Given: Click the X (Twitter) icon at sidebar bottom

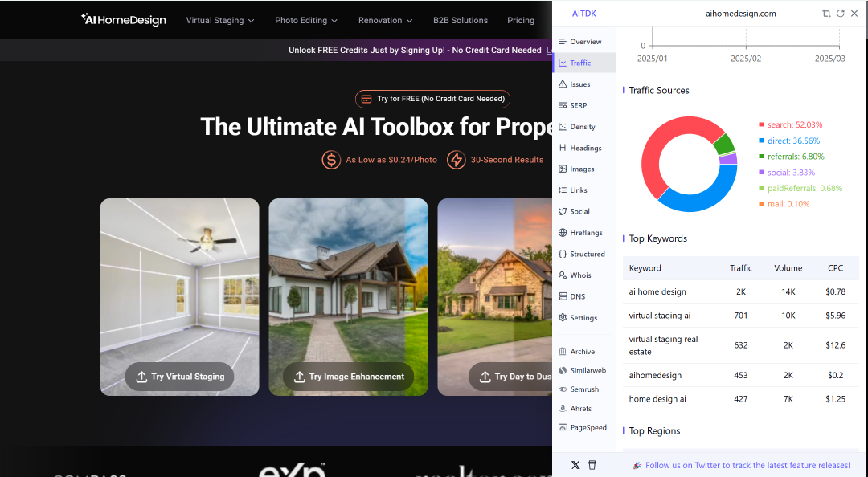Looking at the screenshot, I should coord(575,465).
